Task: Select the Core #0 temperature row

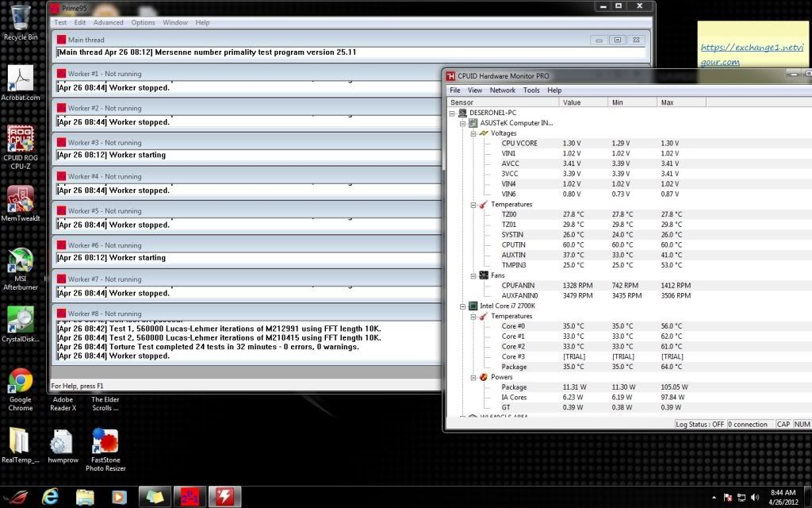Action: 629,326
